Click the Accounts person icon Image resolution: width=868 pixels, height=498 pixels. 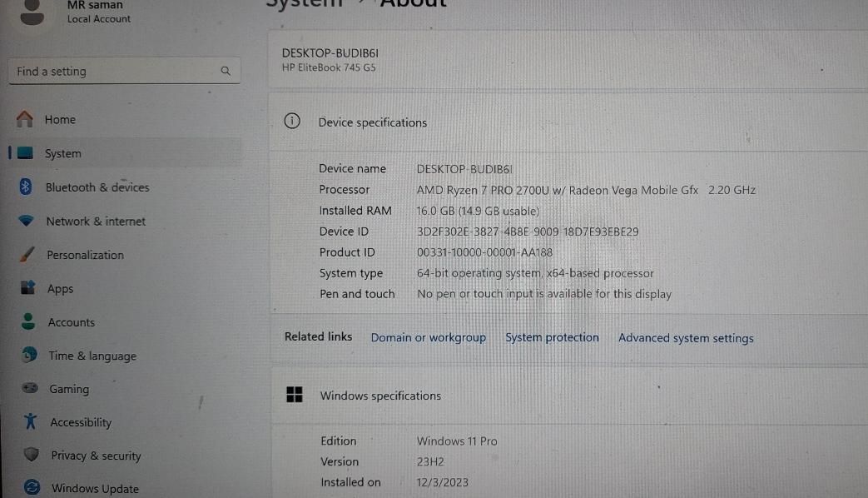(28, 321)
